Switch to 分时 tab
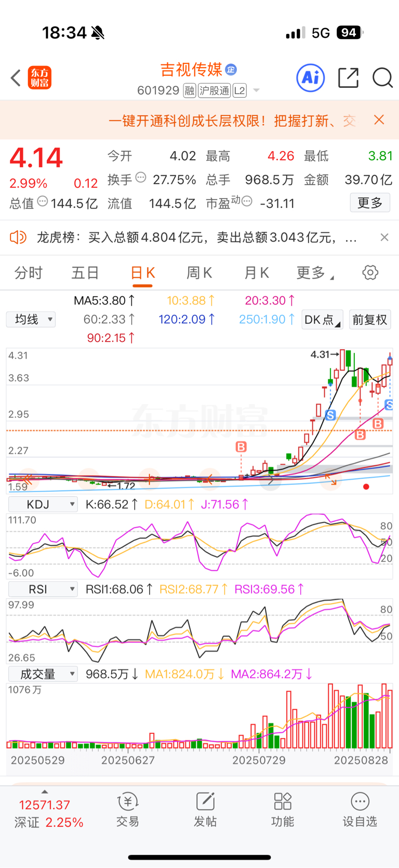 click(29, 273)
